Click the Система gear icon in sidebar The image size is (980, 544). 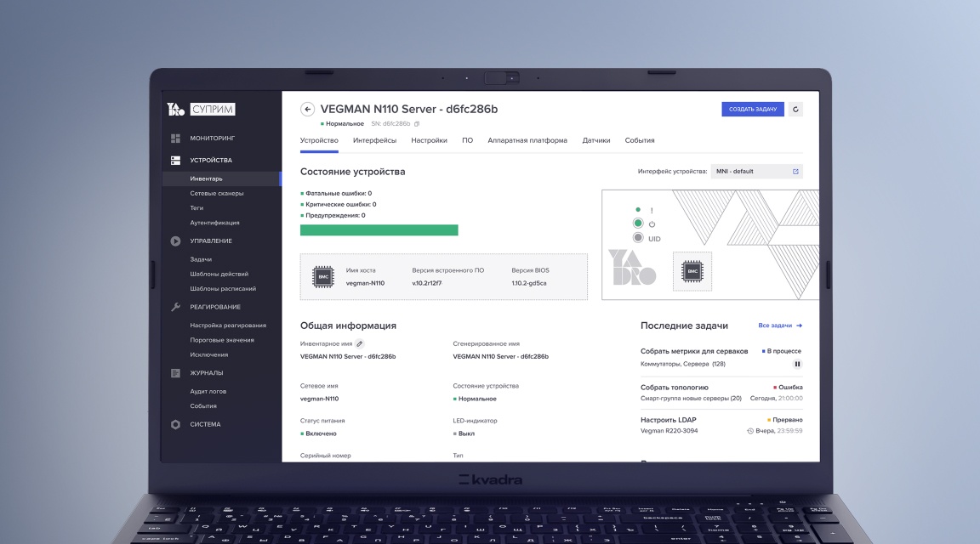coord(176,424)
